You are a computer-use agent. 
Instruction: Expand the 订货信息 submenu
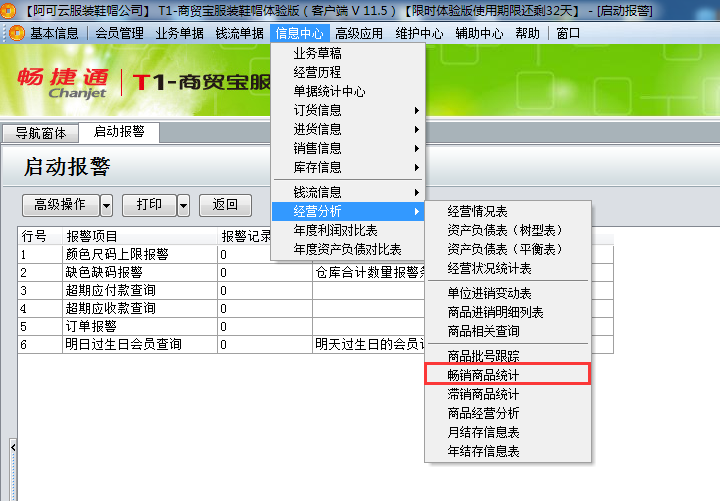pyautogui.click(x=348, y=110)
